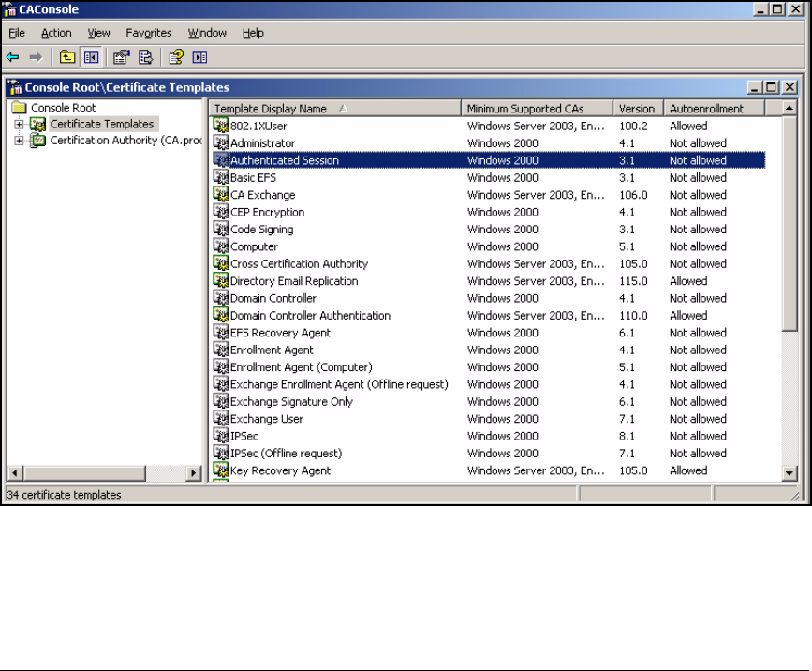
Task: Click the Console Root folder icon
Action: (x=19, y=107)
